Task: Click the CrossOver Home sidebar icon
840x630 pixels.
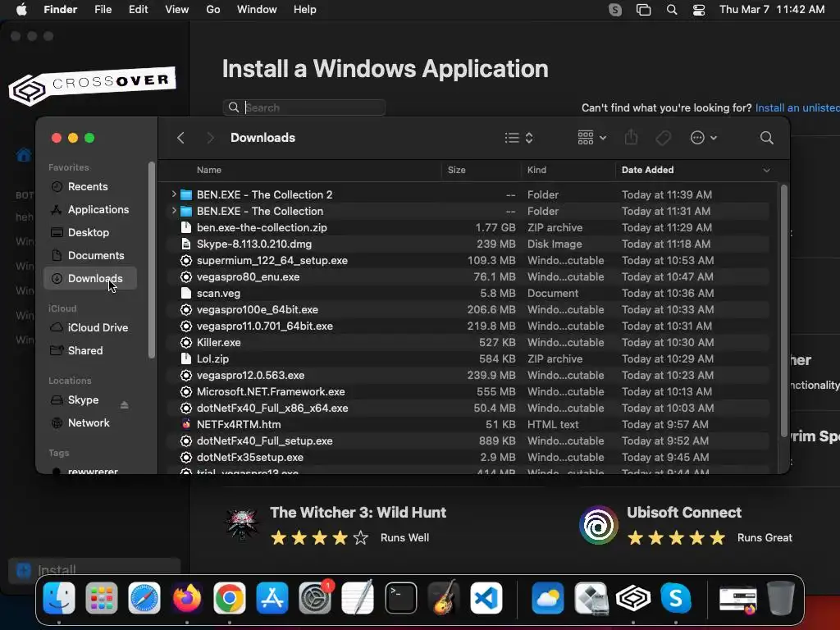Action: (x=24, y=155)
